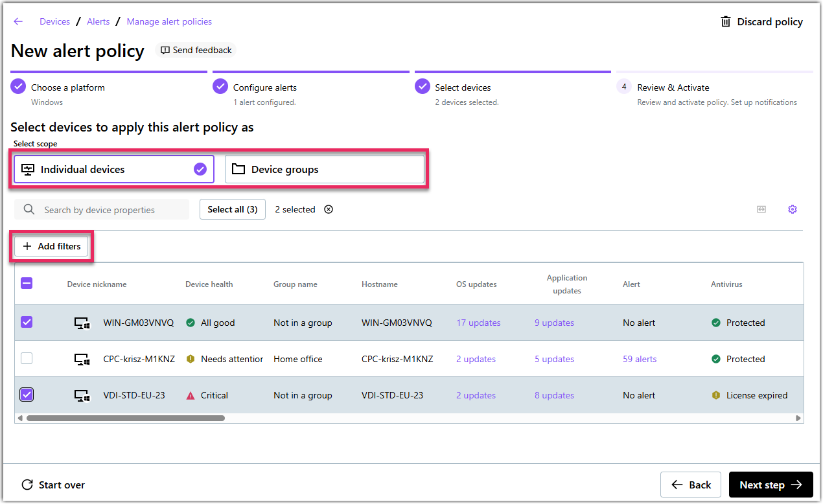The height and width of the screenshot is (504, 823).
Task: Click the device icon for VDI-STD-EU-23
Action: (82, 395)
